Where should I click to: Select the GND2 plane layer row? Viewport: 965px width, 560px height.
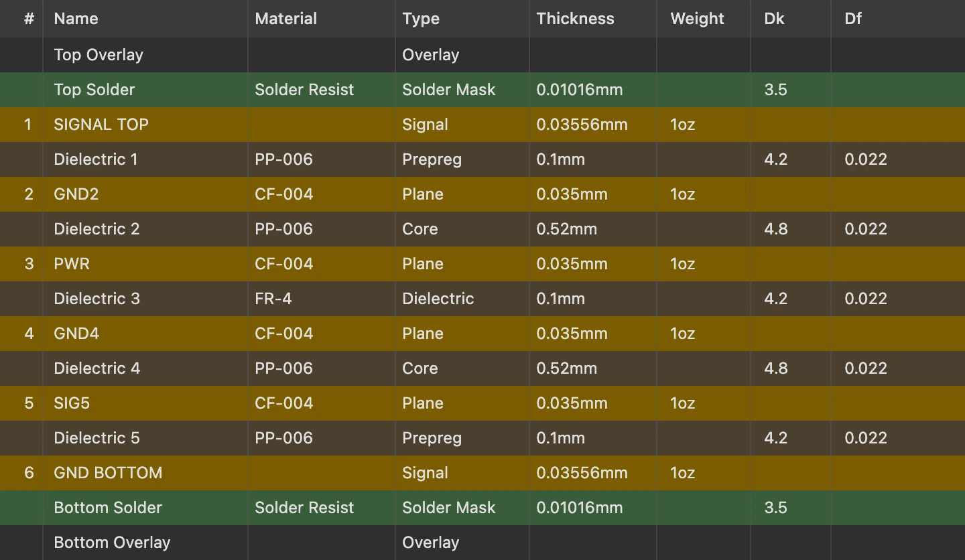76,194
